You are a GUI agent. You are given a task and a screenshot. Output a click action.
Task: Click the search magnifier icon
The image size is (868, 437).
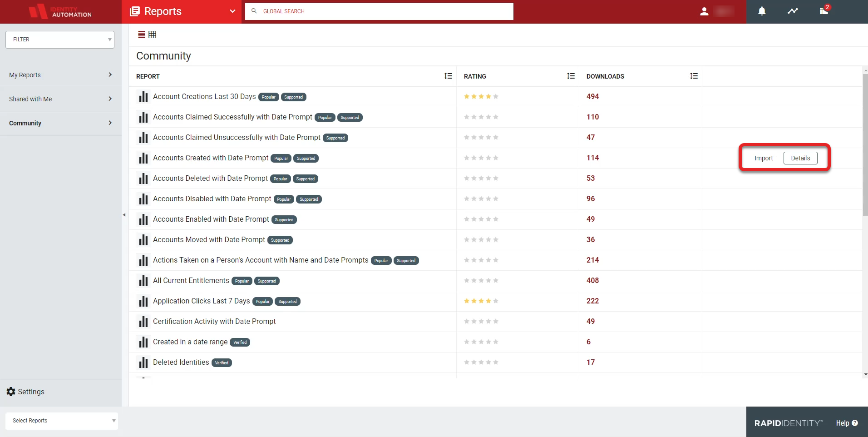254,11
